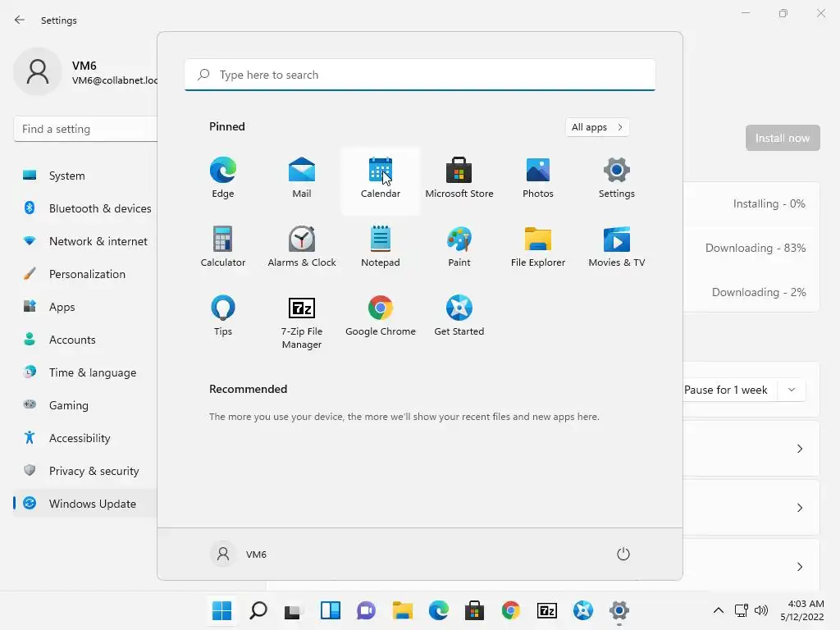Select Windows Update in sidebar

[x=85, y=504]
